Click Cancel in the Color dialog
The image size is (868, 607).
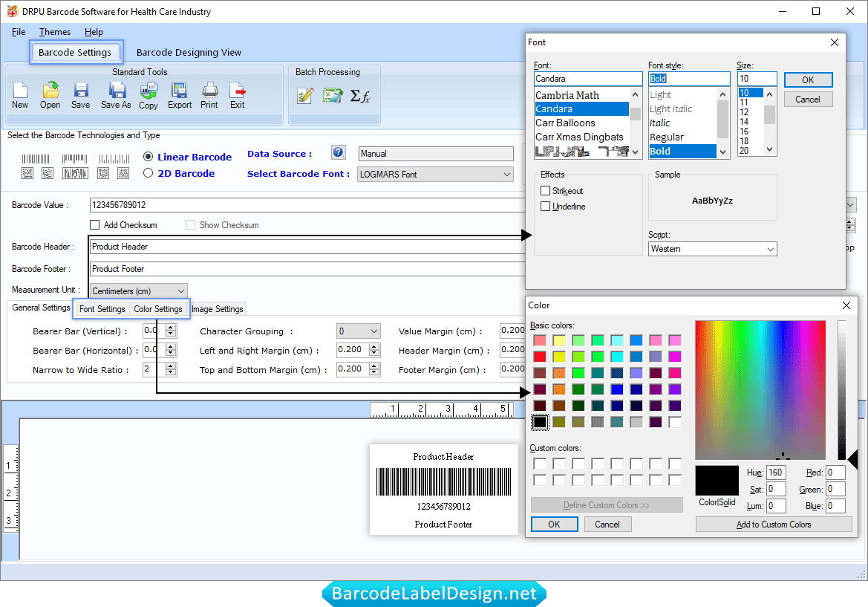pyautogui.click(x=607, y=525)
